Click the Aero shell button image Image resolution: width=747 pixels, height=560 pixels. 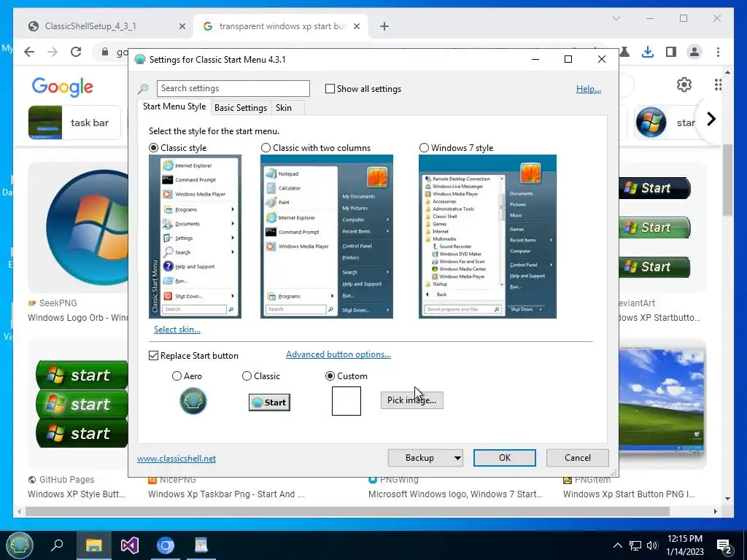tap(193, 401)
